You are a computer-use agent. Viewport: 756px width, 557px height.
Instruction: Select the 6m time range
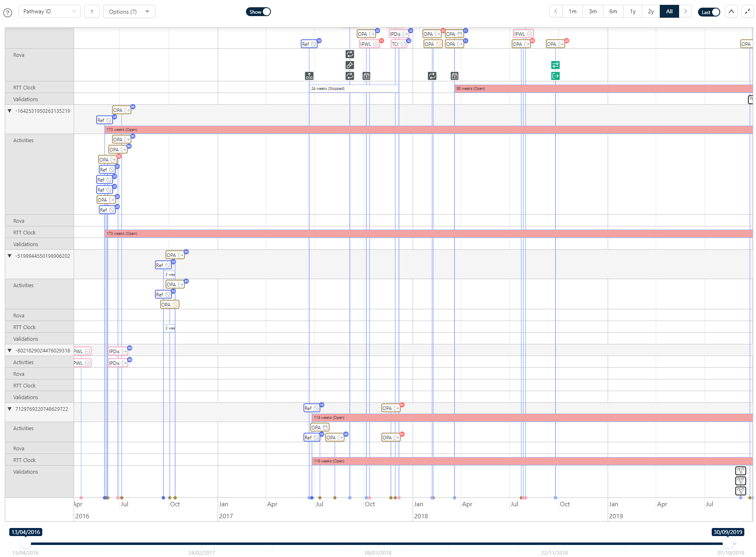613,12
